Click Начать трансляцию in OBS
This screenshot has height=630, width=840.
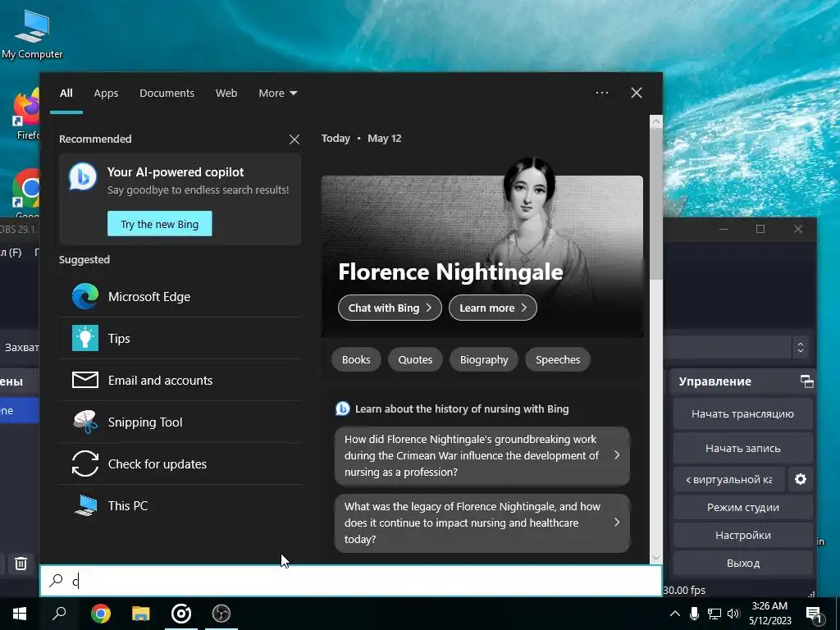(742, 413)
